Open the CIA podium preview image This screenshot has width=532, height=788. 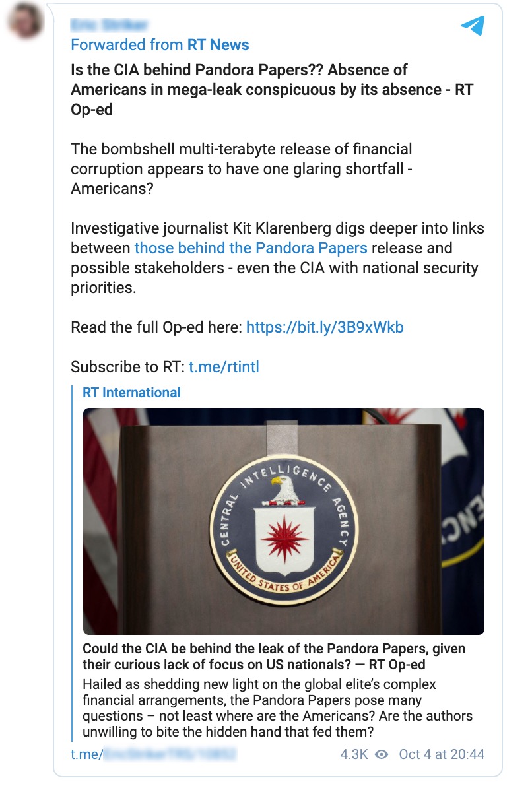(283, 521)
